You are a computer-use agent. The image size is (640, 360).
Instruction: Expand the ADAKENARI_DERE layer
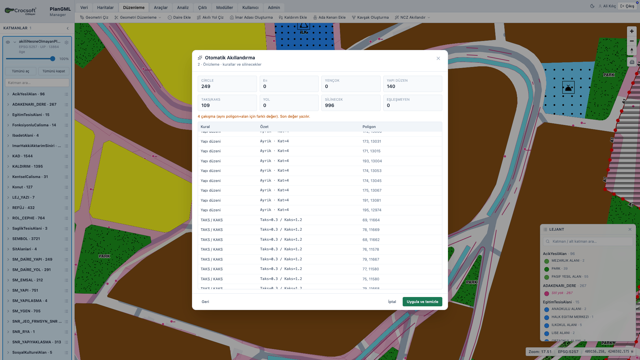pos(8,104)
